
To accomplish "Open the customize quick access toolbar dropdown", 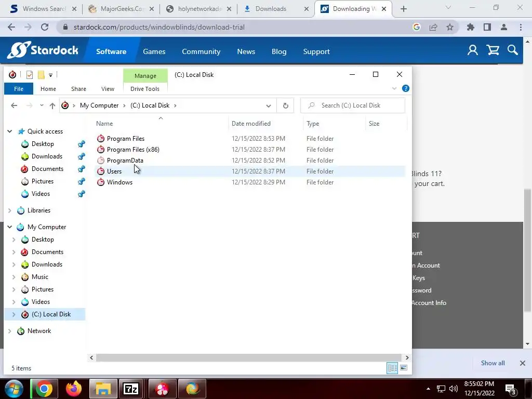I will (x=50, y=75).
